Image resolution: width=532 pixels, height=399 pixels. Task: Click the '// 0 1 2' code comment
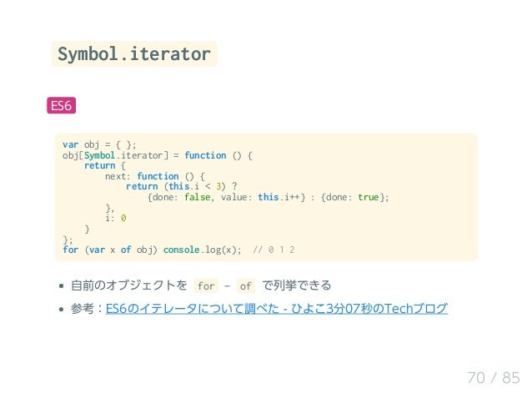[274, 250]
